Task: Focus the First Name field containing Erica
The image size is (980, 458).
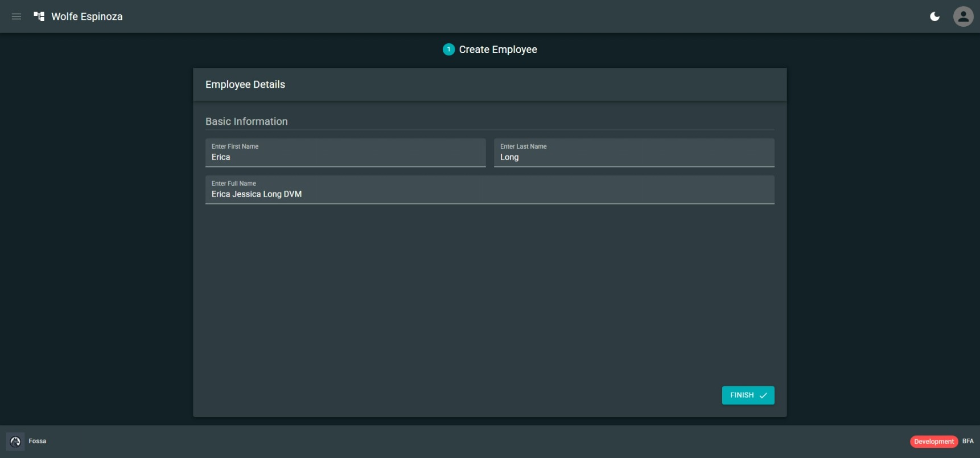Action: tap(345, 157)
